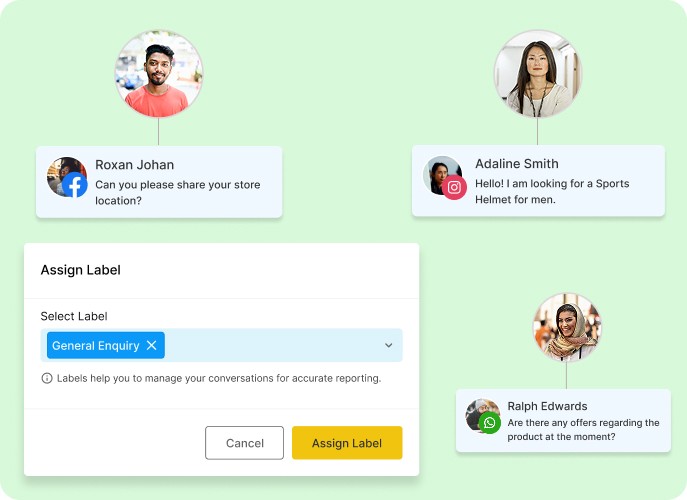Open Adaline Smith's message card
The height and width of the screenshot is (500, 687).
[538, 181]
